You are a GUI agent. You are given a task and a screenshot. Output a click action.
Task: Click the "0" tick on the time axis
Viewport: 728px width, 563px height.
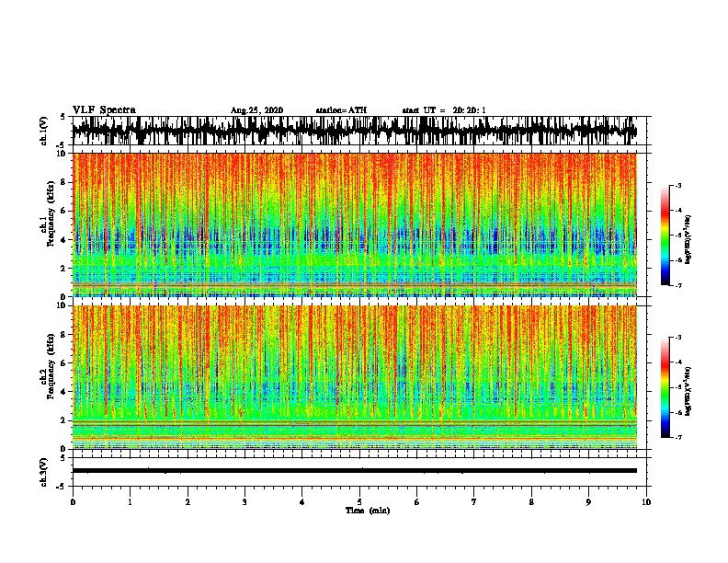tap(73, 502)
